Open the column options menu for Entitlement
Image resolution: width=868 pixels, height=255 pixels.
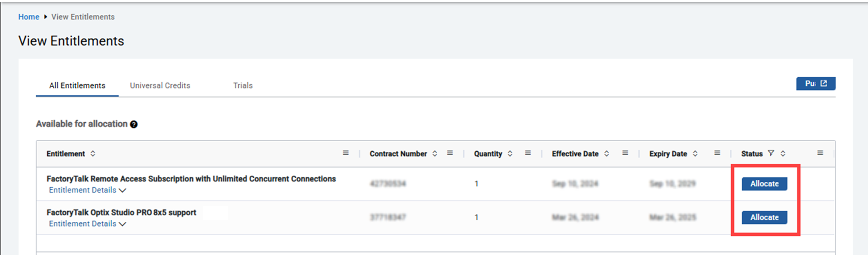[345, 153]
